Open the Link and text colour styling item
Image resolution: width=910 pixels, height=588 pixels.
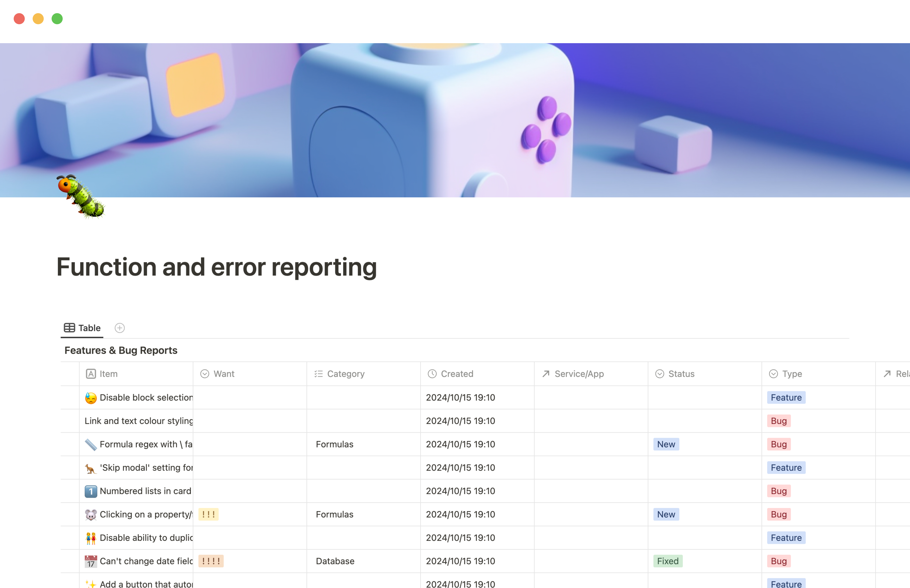coord(139,421)
